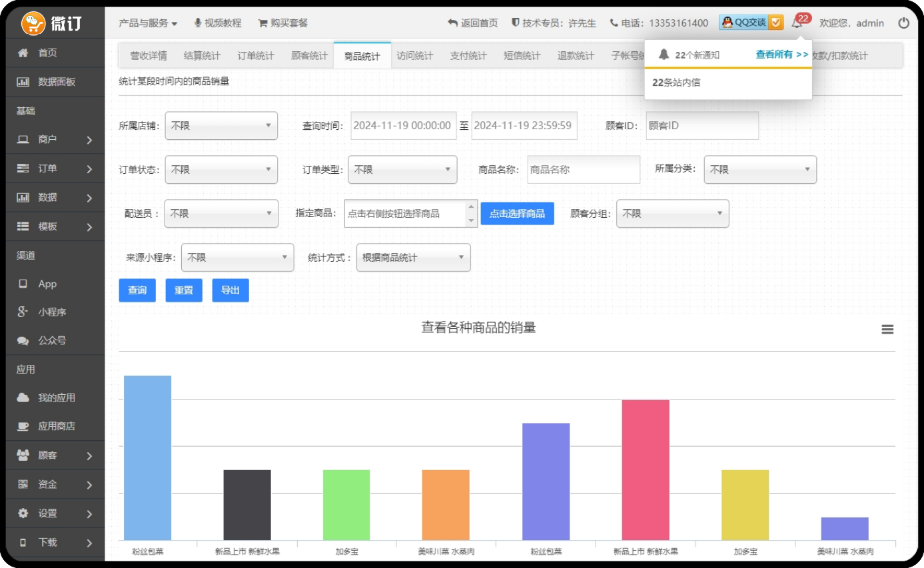Screen dimensions: 924x568
Task: Click the orange 美味川菜 水蒸肉 bar
Action: (x=446, y=505)
